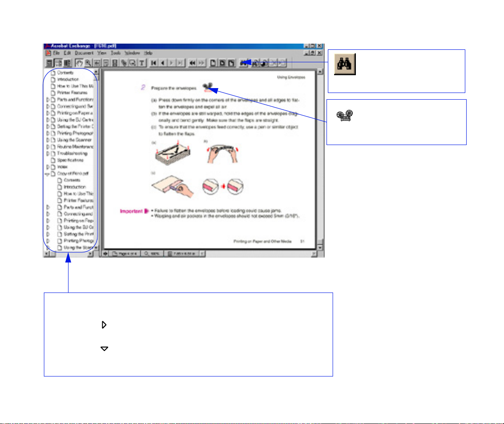Open Find with binoculars toolbar icon
This screenshot has height=424, width=504.
[x=243, y=63]
